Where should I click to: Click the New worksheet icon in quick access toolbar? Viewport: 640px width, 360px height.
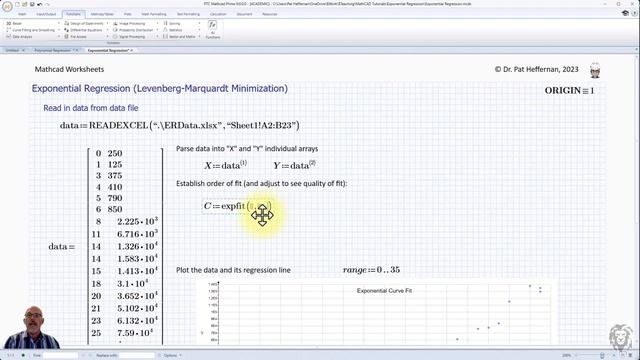[18, 4]
